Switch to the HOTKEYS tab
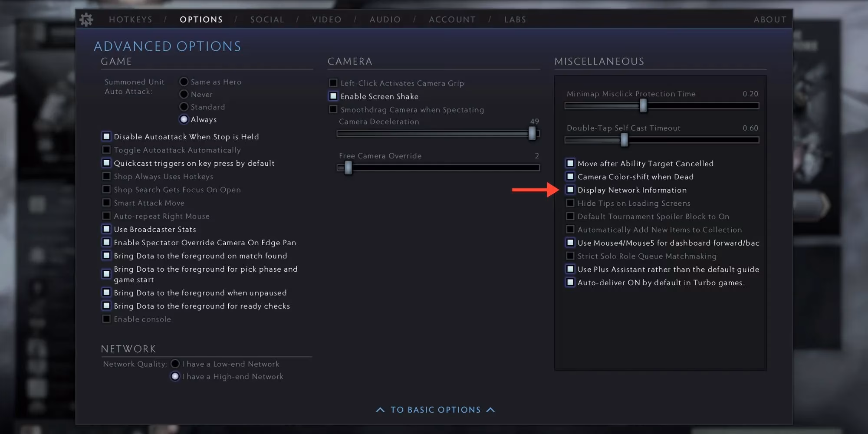Viewport: 868px width, 434px height. tap(130, 20)
